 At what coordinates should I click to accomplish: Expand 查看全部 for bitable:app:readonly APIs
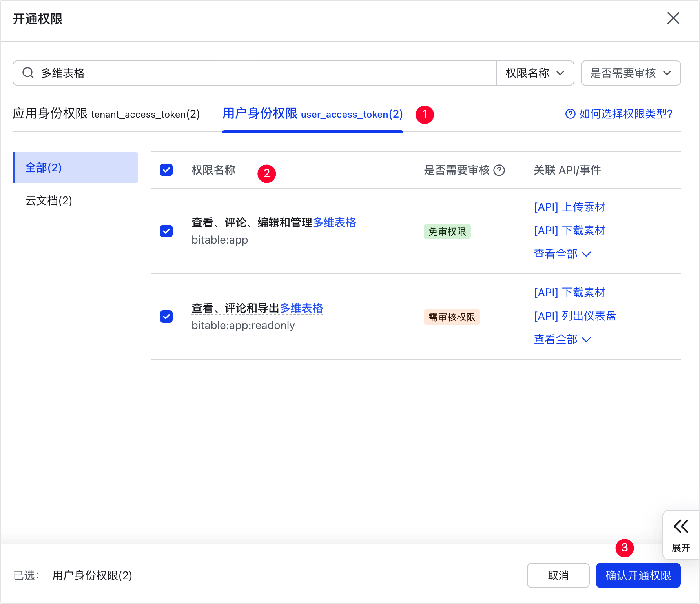coord(562,340)
